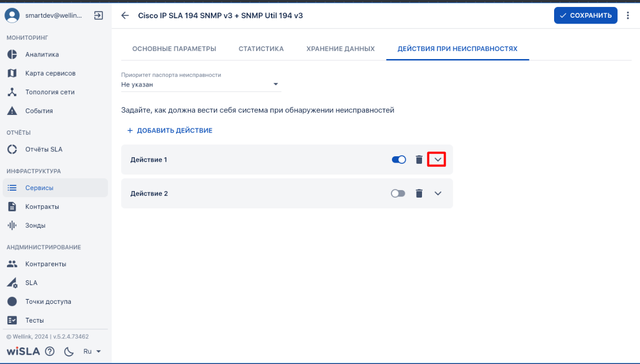
Task: Click the smartdev username text
Action: pos(54,16)
